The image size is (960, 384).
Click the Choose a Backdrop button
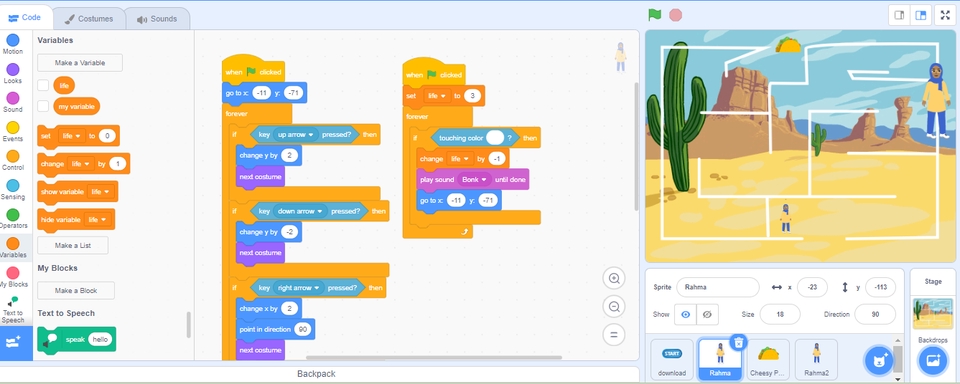point(932,360)
